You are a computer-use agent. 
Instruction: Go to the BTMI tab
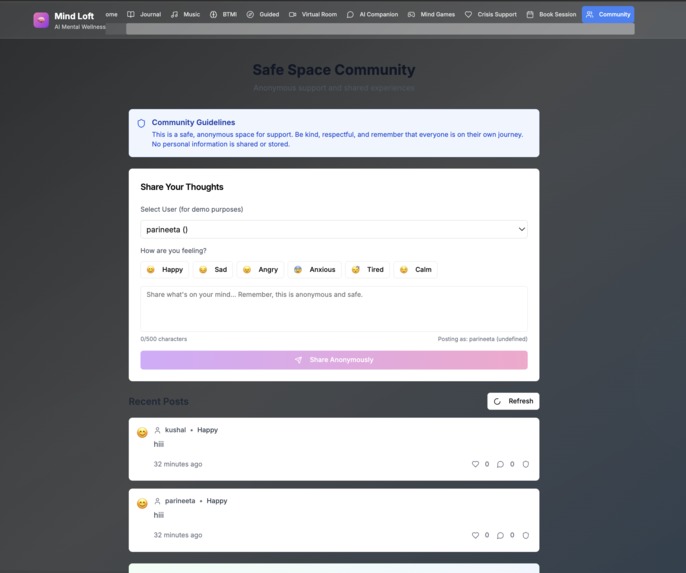[x=224, y=14]
